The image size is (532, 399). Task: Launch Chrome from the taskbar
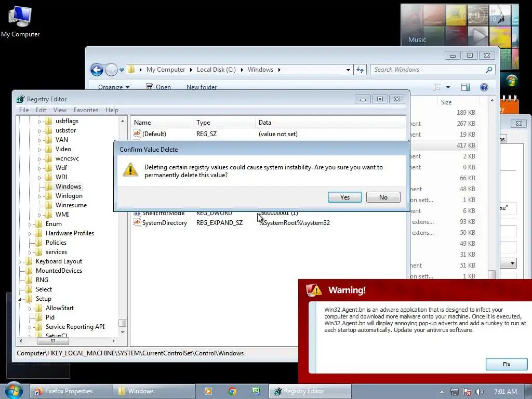click(x=232, y=391)
